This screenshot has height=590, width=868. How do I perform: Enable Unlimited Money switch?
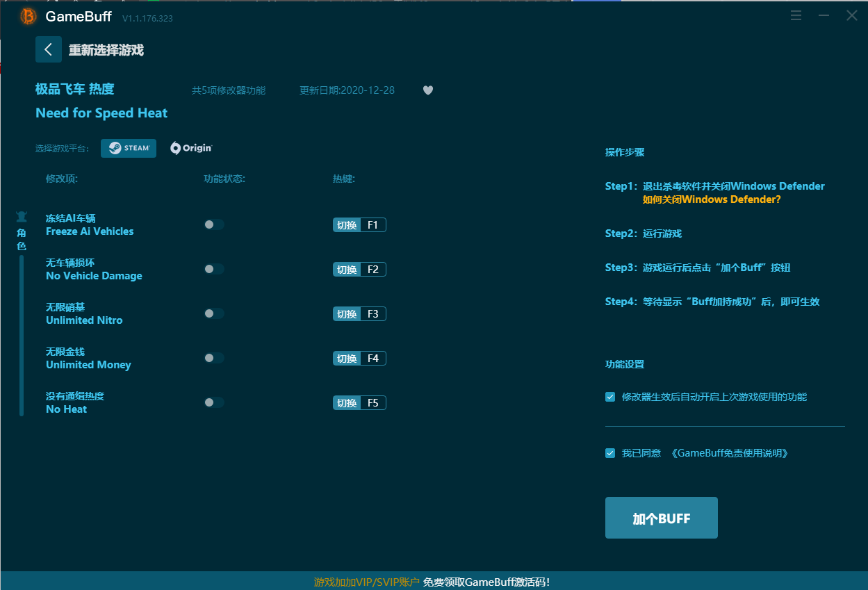[x=214, y=358]
